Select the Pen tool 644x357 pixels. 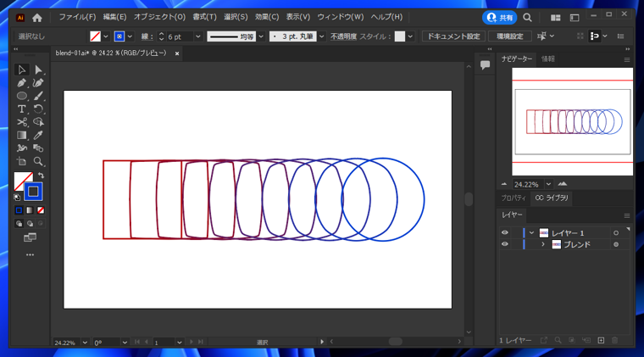(x=22, y=83)
